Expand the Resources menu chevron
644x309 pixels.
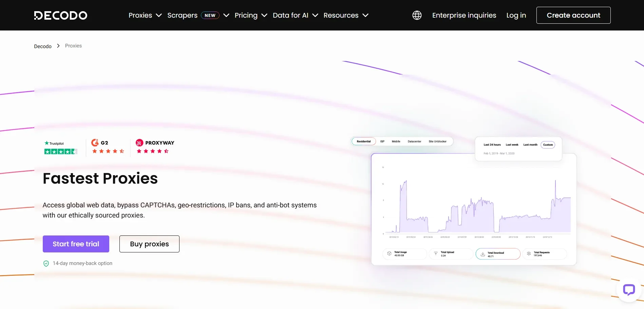click(x=365, y=15)
